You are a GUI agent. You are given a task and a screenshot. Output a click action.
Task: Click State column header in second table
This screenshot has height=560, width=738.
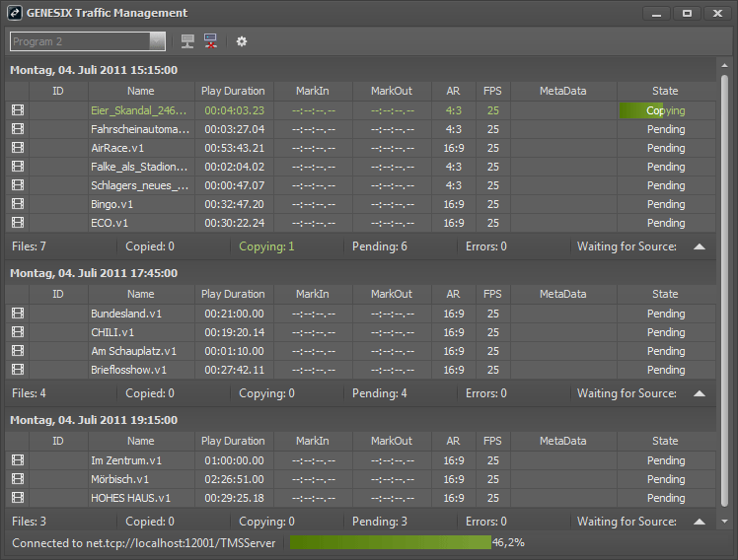[x=665, y=294]
